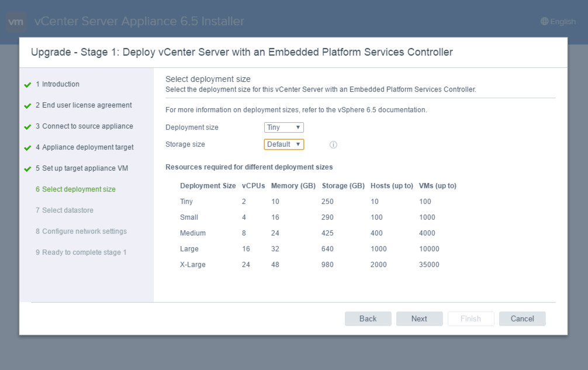Click the VMware vm logo icon
588x370 pixels.
pos(16,22)
